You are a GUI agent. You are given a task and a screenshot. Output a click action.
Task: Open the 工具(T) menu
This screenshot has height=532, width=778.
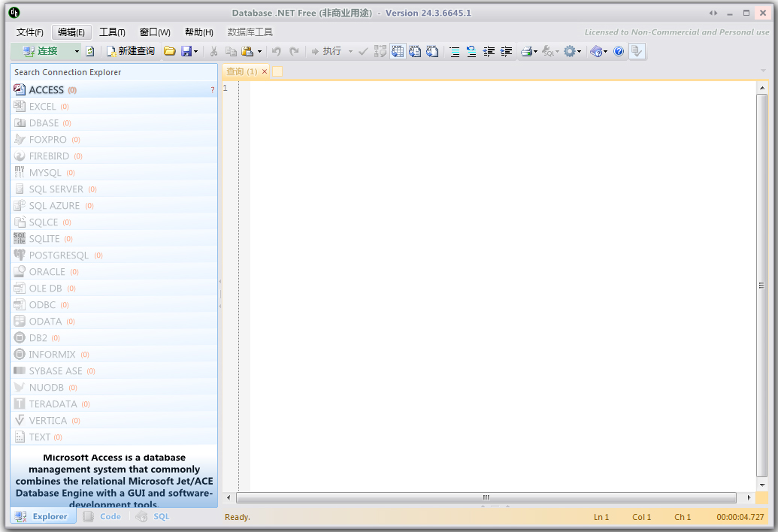(112, 32)
